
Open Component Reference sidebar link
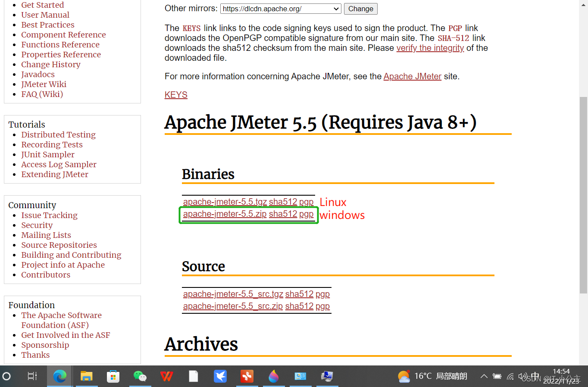63,34
